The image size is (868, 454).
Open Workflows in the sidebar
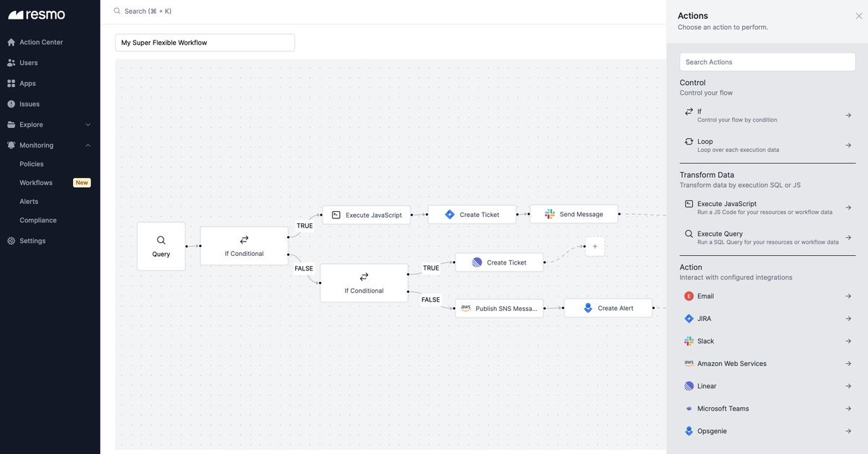pyautogui.click(x=36, y=183)
